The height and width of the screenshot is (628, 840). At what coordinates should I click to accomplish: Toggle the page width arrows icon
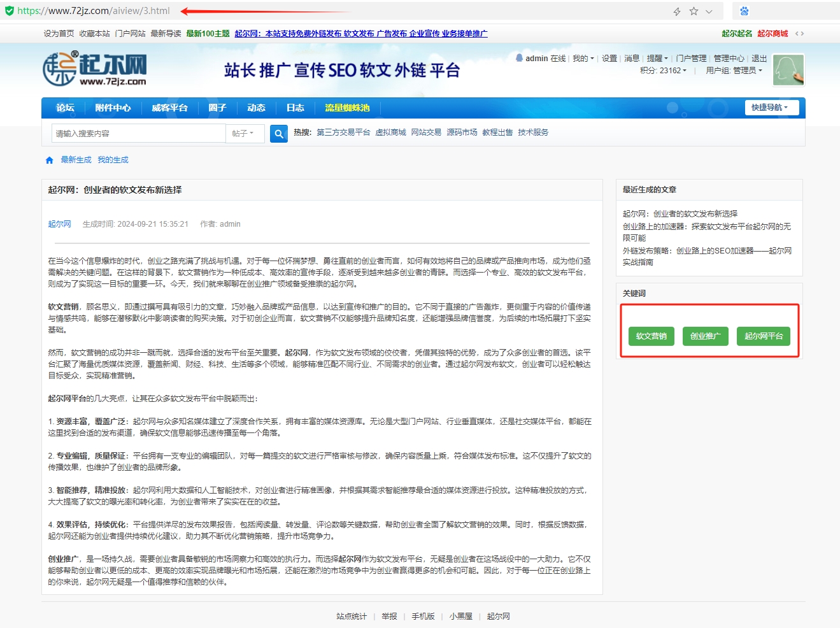pos(799,34)
